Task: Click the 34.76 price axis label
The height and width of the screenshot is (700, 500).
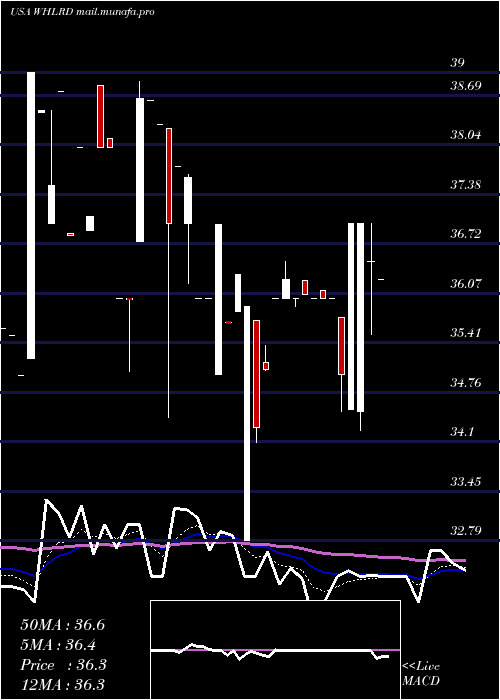Action: pos(466,383)
